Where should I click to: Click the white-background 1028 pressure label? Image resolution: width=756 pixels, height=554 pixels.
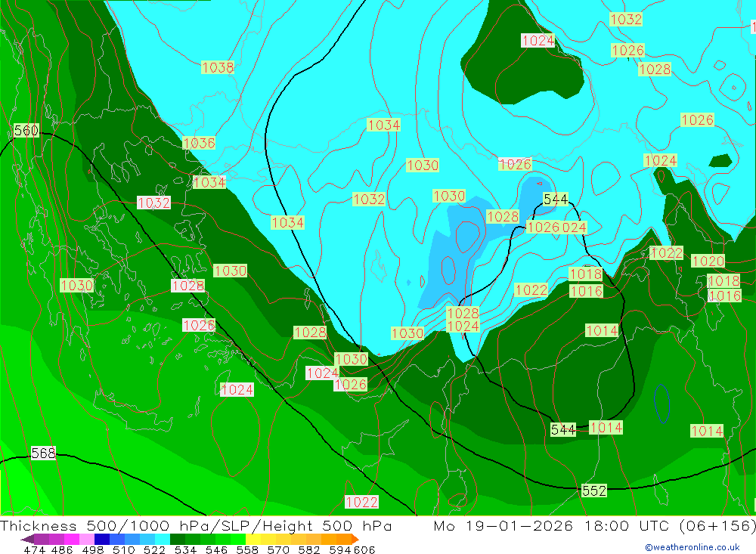(188, 286)
